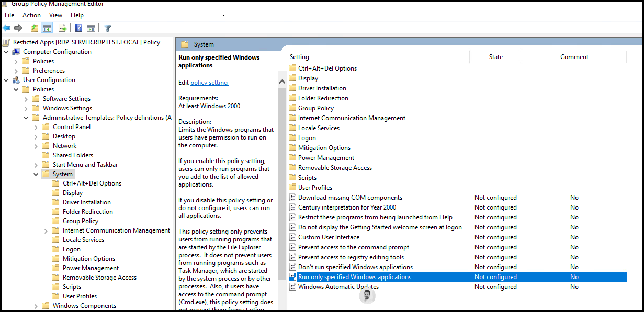Click the Forward arrow toolbar icon
The width and height of the screenshot is (644, 312).
tap(18, 28)
